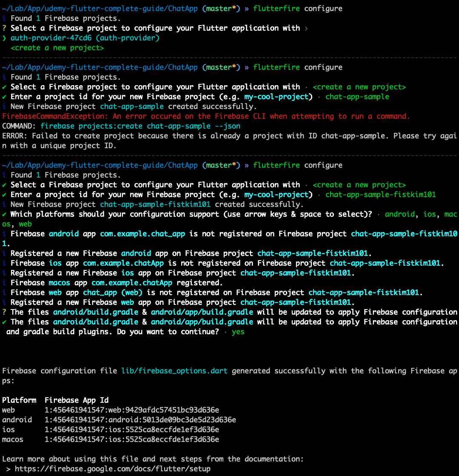Choose '<create a new project>' below auth-provider option
Image resolution: width=459 pixels, height=476 pixels.
[x=57, y=48]
